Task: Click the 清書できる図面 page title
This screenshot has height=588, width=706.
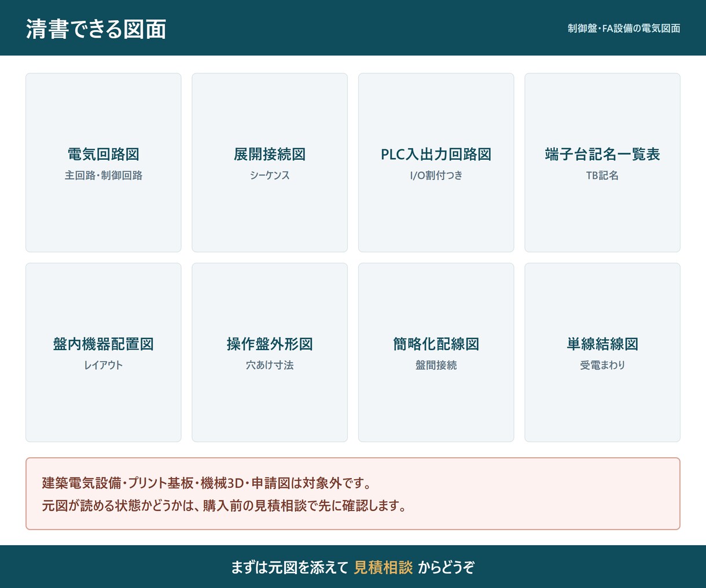Action: point(96,29)
